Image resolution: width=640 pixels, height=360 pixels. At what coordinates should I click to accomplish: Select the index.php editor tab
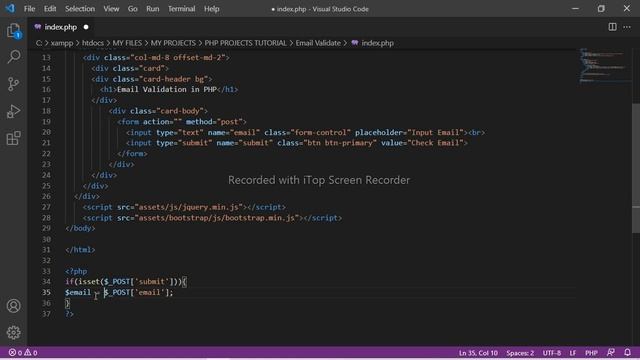coord(60,27)
